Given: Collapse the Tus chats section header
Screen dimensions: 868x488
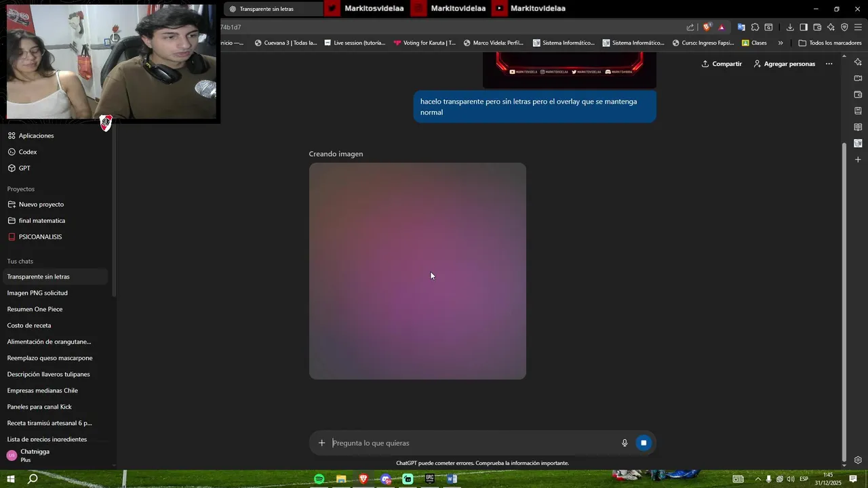Looking at the screenshot, I should [20, 261].
